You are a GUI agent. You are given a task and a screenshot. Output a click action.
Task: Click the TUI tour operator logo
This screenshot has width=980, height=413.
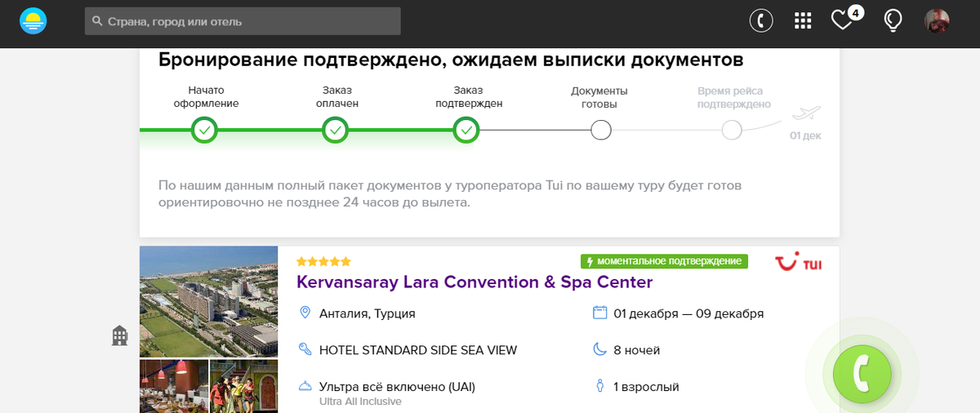[798, 263]
